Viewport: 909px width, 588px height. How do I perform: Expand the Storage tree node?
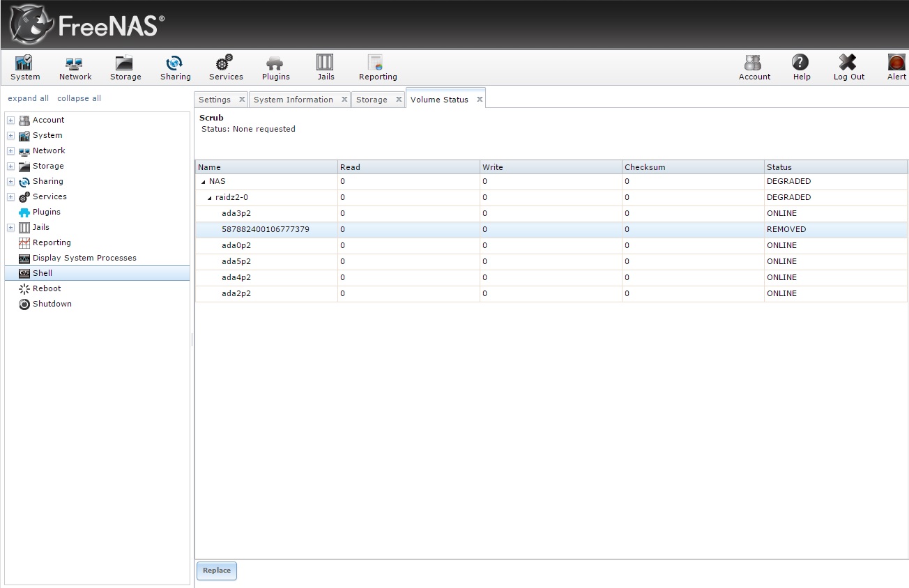pos(10,166)
